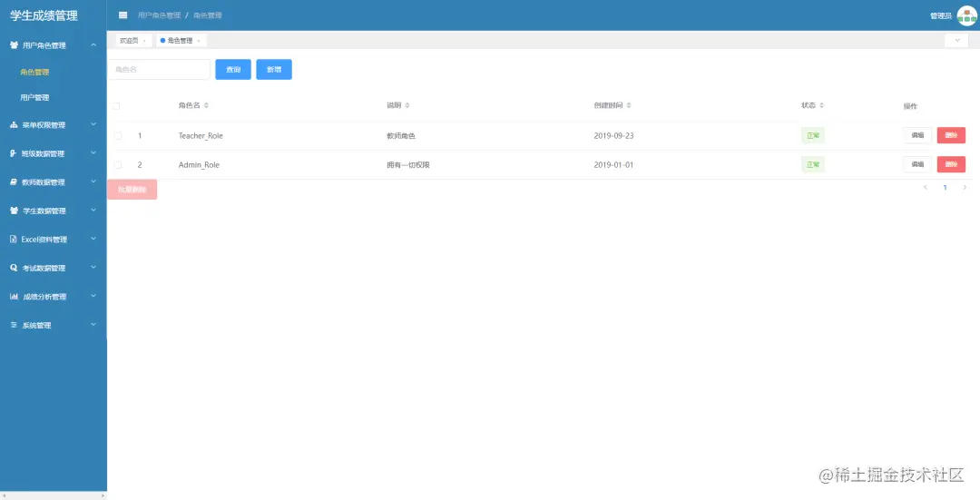Viewport: 980px width, 500px height.
Task: Click 用户角色管理 in the breadcrumb
Action: [159, 15]
